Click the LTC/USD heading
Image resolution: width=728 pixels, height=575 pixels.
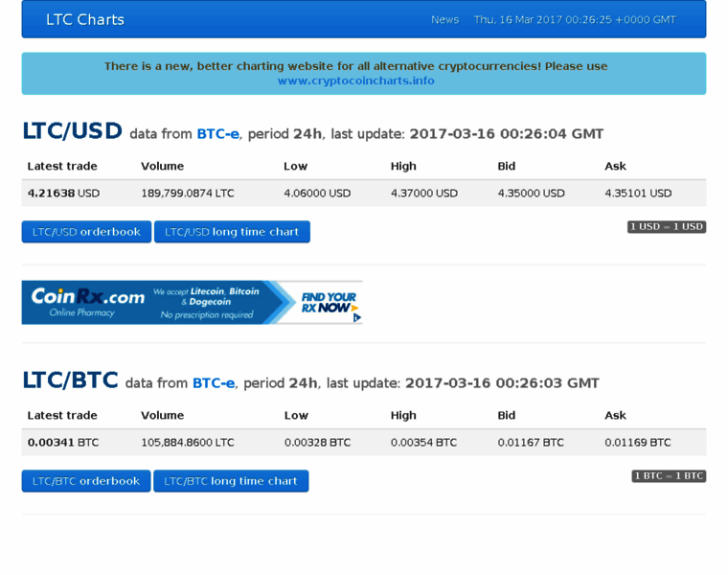tap(73, 131)
